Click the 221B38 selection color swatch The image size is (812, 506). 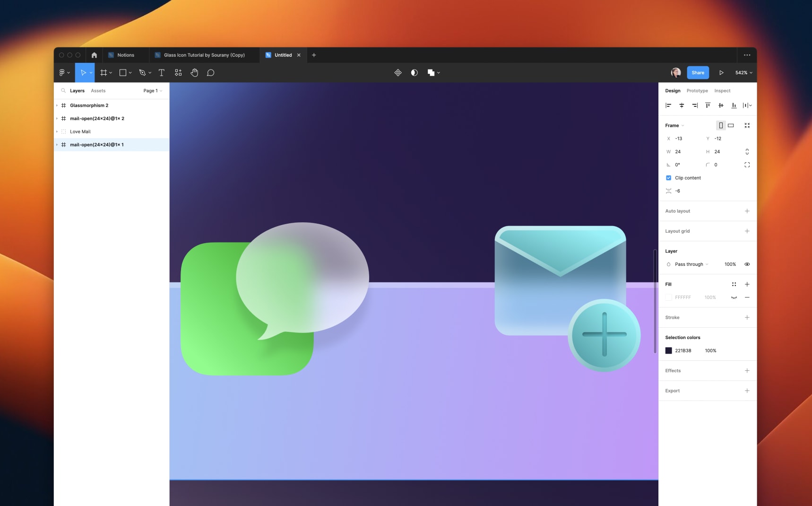(x=668, y=350)
